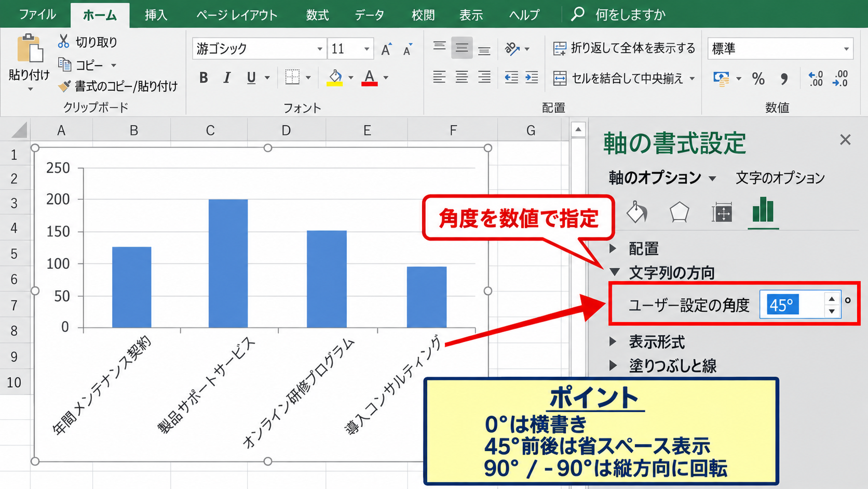Click セルを結合して中央揃え merge button
This screenshot has width=868, height=489.
[618, 78]
